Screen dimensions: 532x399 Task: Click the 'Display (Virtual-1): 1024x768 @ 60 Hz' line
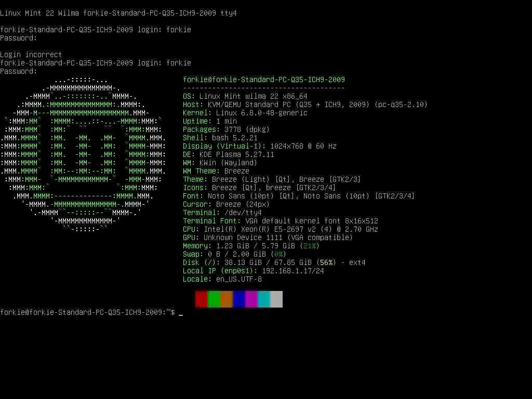(x=260, y=146)
